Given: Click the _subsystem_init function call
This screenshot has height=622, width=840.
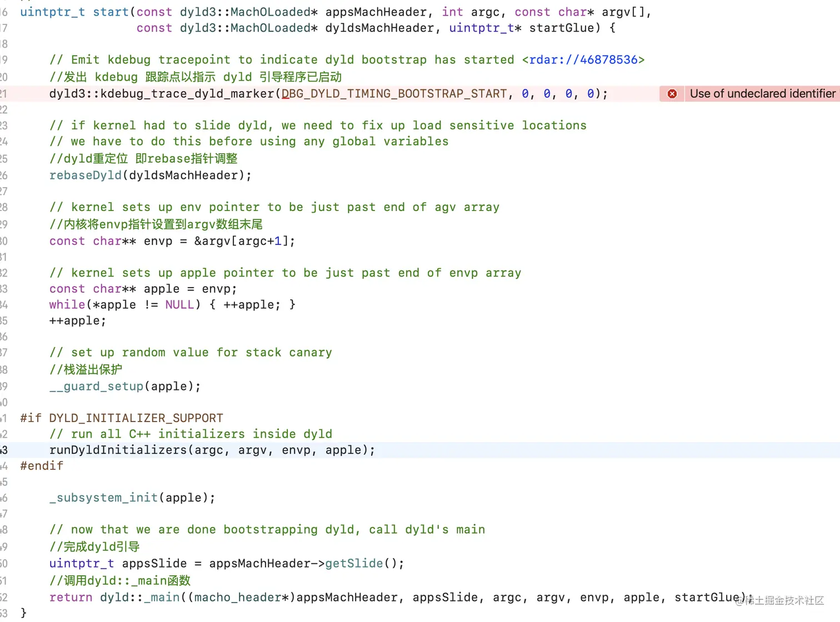Looking at the screenshot, I should tap(104, 498).
